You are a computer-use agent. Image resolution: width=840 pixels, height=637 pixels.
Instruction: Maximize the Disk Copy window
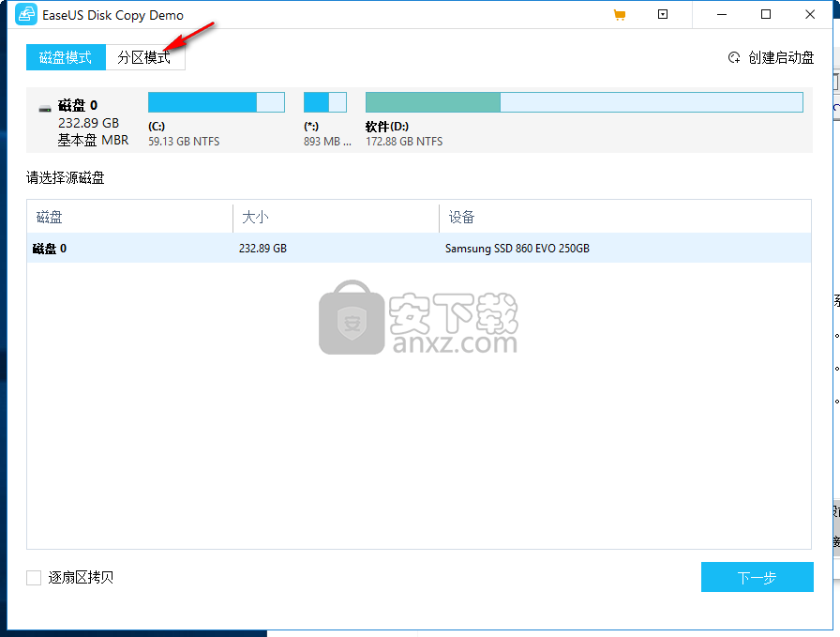766,15
